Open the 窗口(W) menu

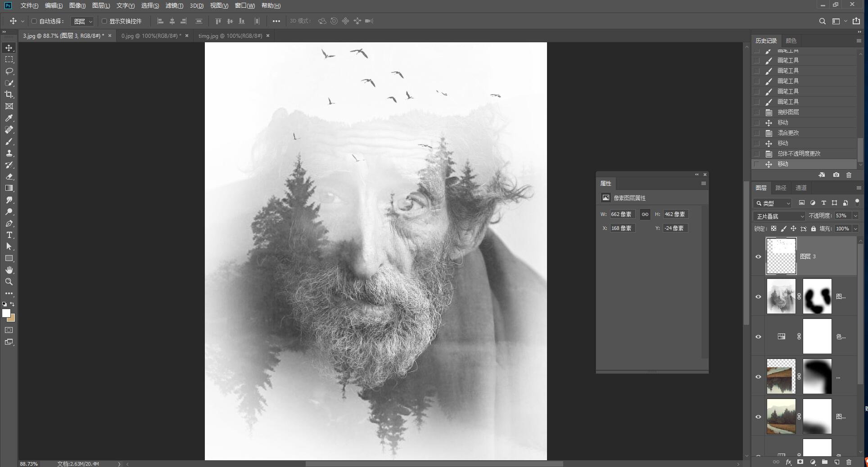(244, 5)
